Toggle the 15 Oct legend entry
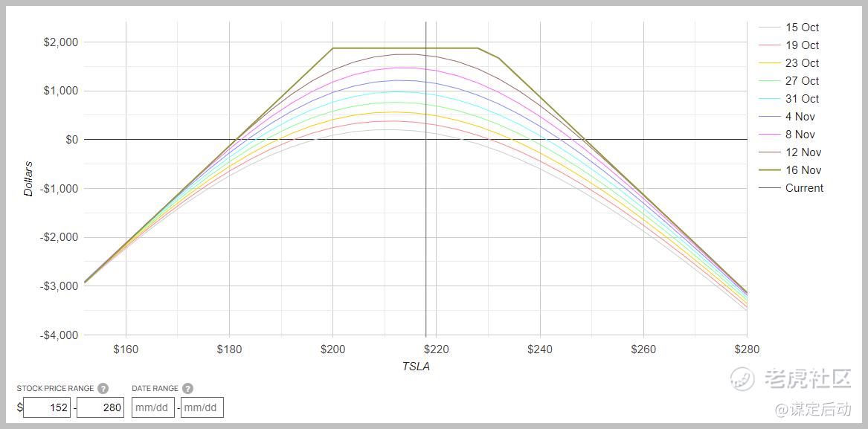The height and width of the screenshot is (429, 868). tap(789, 27)
